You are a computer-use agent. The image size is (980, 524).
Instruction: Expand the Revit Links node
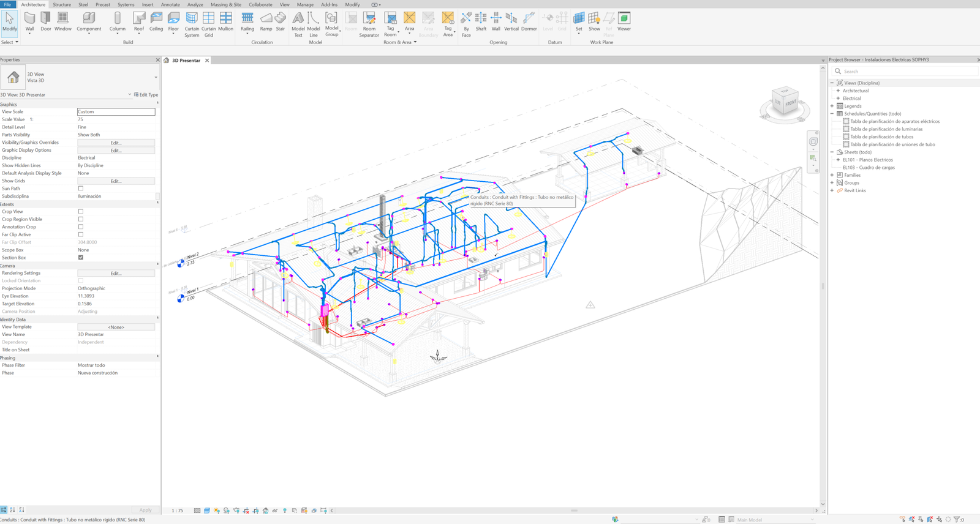click(x=832, y=190)
